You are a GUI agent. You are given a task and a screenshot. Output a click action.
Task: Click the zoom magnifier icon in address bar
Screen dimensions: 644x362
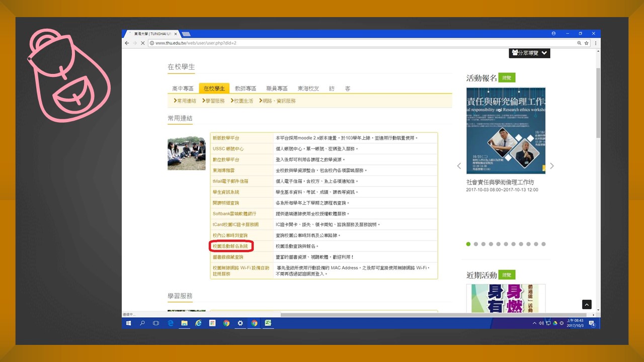(579, 43)
